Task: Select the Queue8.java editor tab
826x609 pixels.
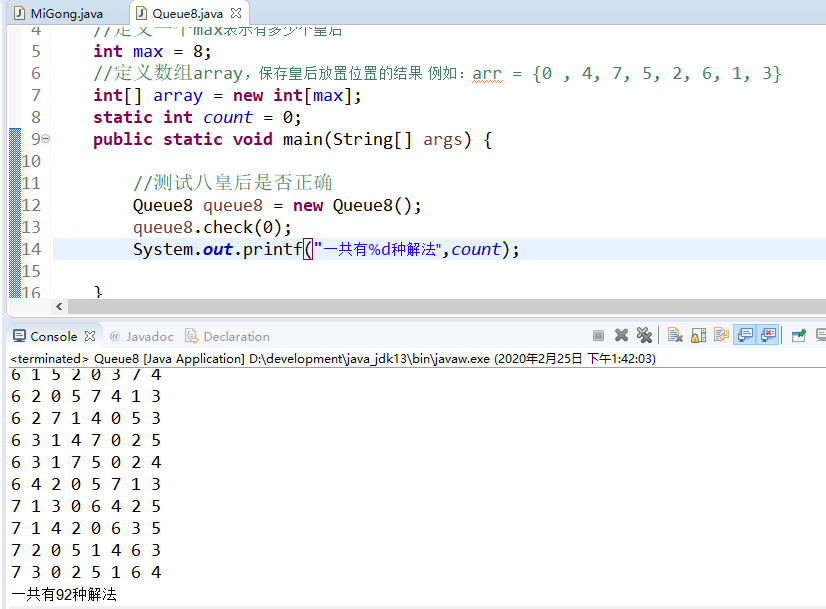Action: coord(188,13)
